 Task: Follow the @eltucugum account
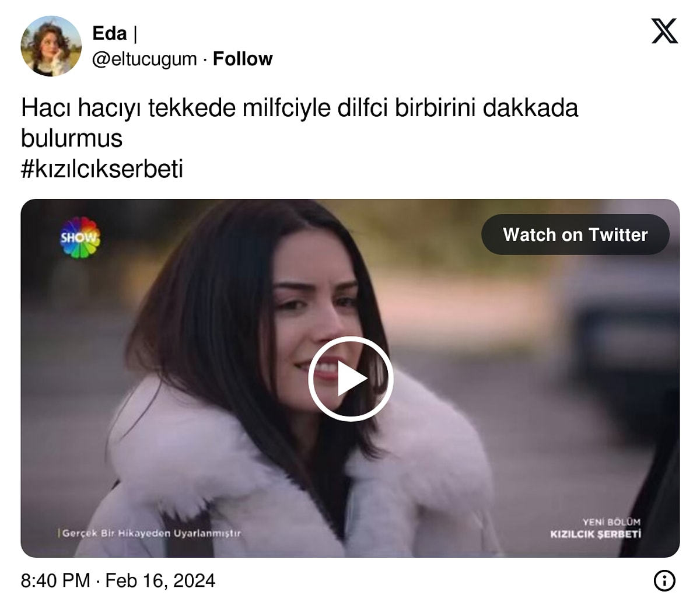click(x=243, y=59)
